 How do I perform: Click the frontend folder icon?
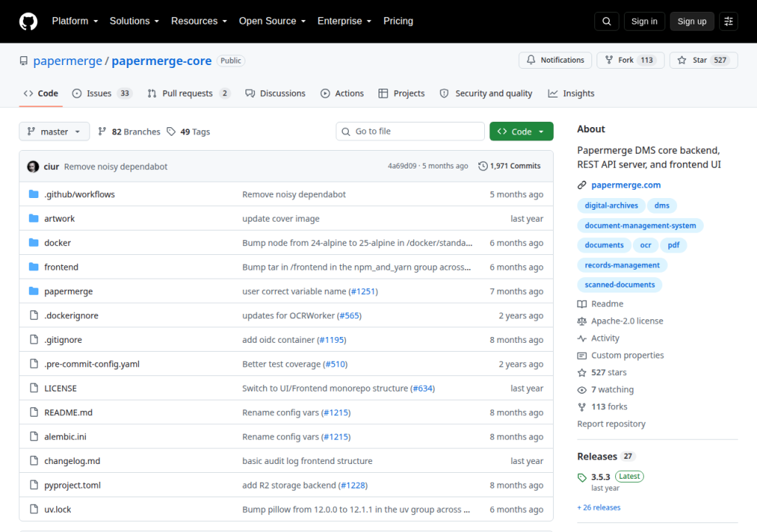click(x=33, y=267)
